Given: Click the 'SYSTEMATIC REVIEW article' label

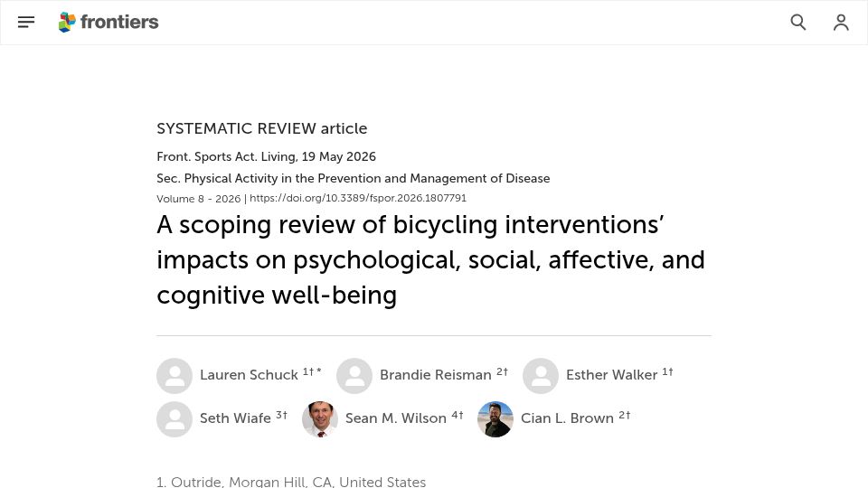Looking at the screenshot, I should (262, 128).
